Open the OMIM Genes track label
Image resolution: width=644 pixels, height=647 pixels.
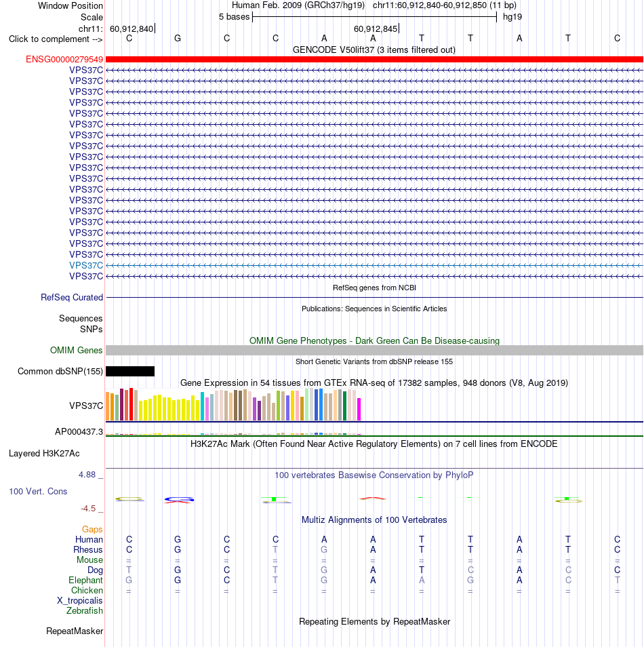coord(77,350)
